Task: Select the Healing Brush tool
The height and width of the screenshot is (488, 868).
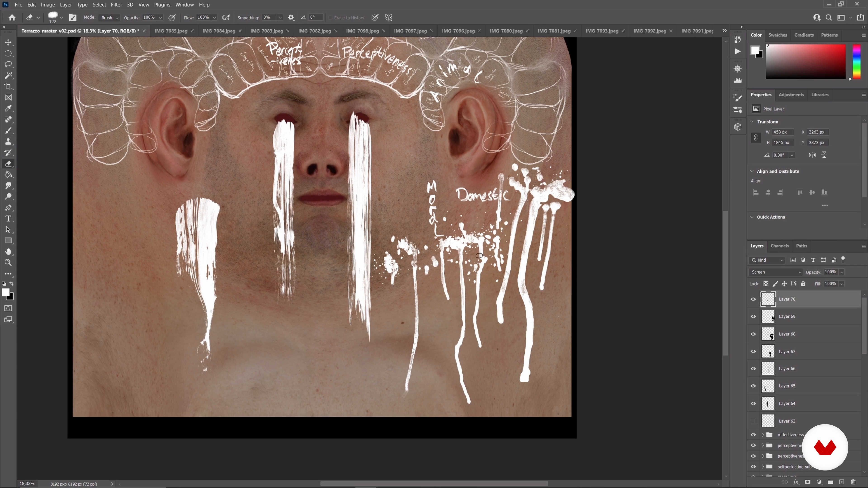Action: 8,120
